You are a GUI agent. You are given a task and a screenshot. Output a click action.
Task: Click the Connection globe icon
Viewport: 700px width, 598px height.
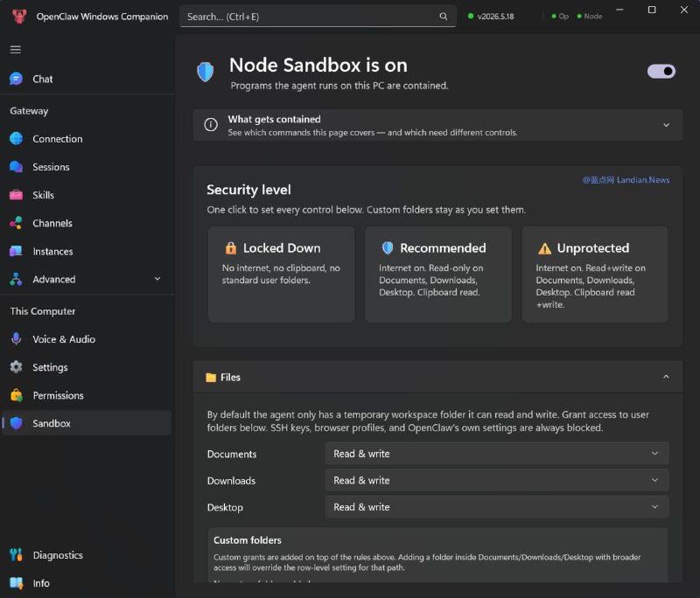[x=16, y=139]
